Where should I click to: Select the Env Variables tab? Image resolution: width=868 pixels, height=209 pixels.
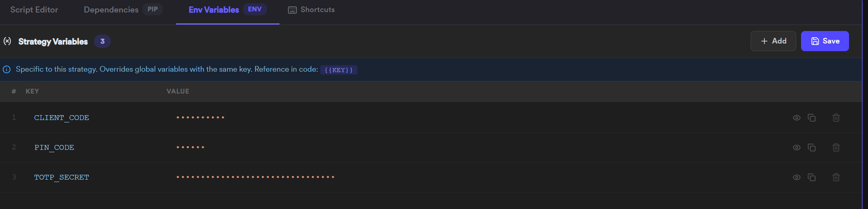click(x=227, y=10)
